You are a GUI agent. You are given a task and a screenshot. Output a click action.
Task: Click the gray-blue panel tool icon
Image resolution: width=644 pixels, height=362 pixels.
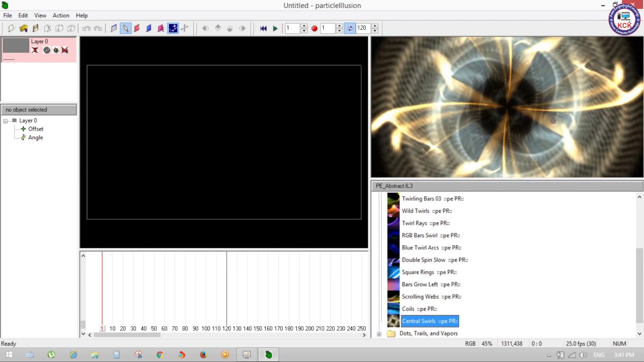(114, 29)
